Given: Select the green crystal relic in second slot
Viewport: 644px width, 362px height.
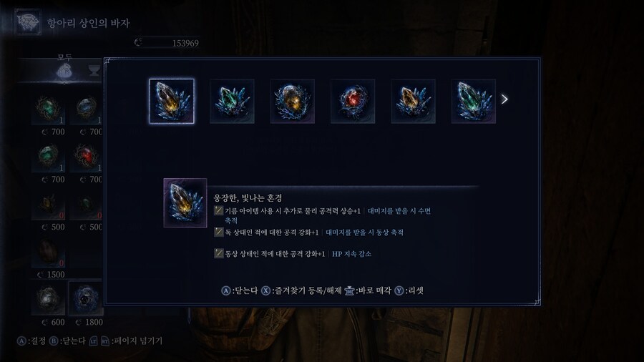Looking at the screenshot, I should (x=232, y=101).
